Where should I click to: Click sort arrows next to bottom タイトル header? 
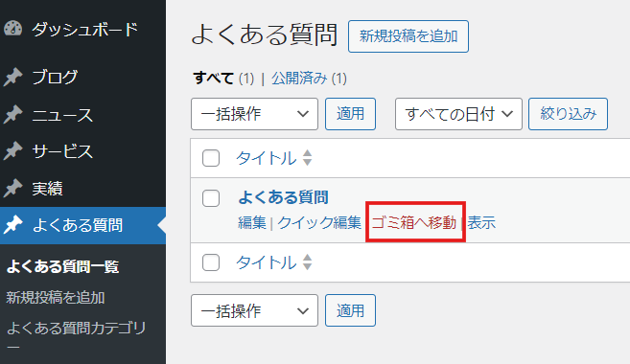tap(308, 262)
